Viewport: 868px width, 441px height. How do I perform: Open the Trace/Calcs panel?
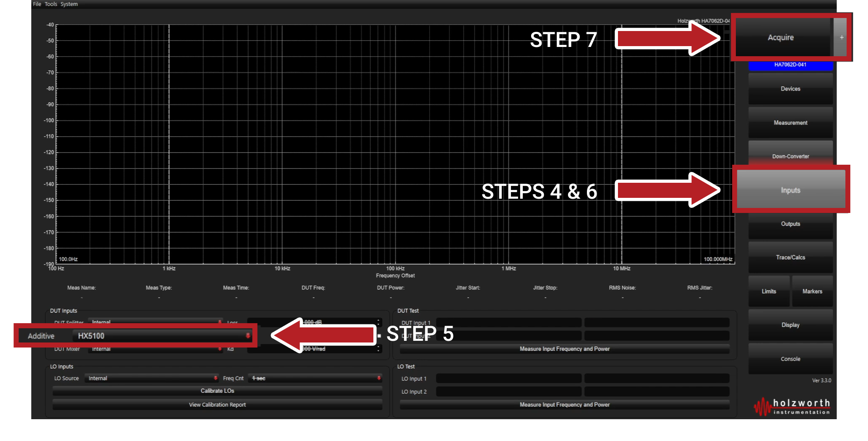tap(790, 258)
